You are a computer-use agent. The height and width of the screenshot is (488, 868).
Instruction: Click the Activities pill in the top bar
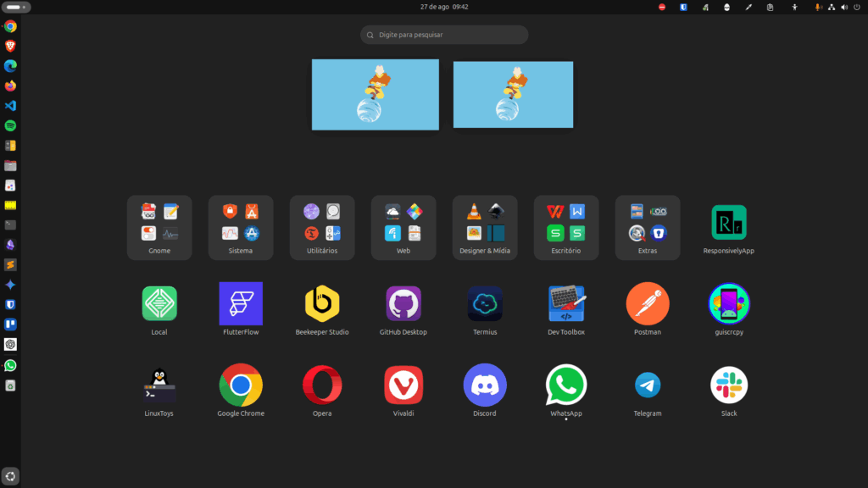[15, 7]
